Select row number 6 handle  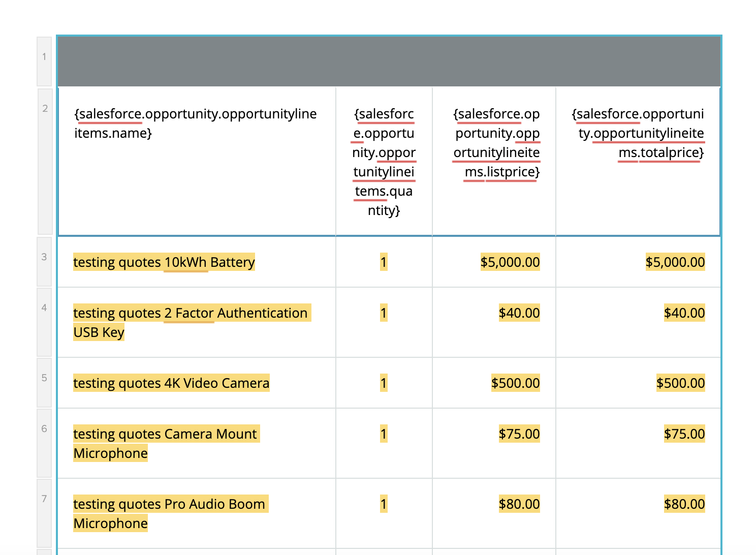(x=44, y=443)
